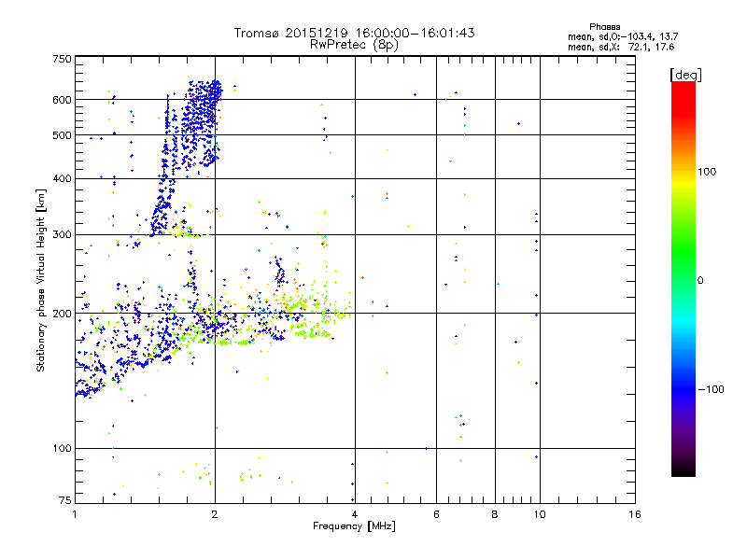Viewport: 747px width, 560px height.
Task: Click the 'Stationary phase Virtual Height [km]' axis label
Action: coord(40,280)
